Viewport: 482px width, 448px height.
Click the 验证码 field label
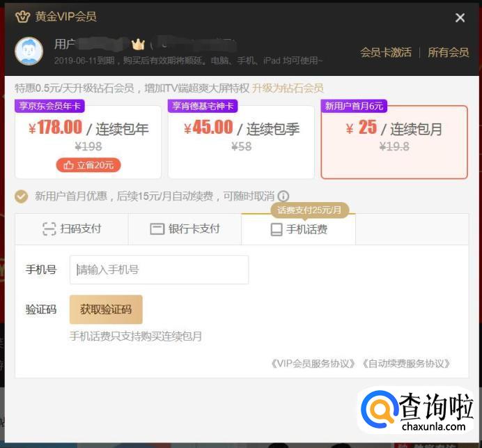pyautogui.click(x=41, y=309)
